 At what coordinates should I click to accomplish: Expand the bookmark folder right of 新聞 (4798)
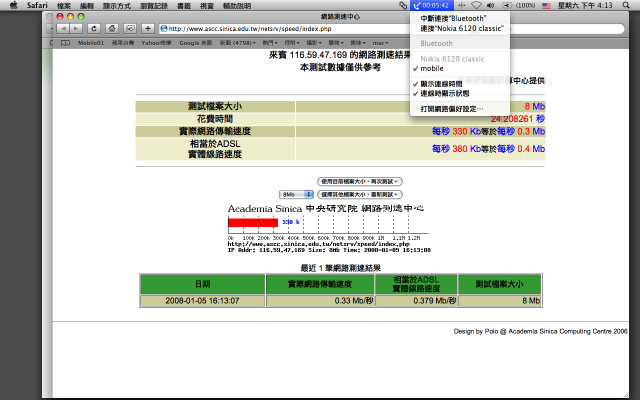(x=270, y=43)
